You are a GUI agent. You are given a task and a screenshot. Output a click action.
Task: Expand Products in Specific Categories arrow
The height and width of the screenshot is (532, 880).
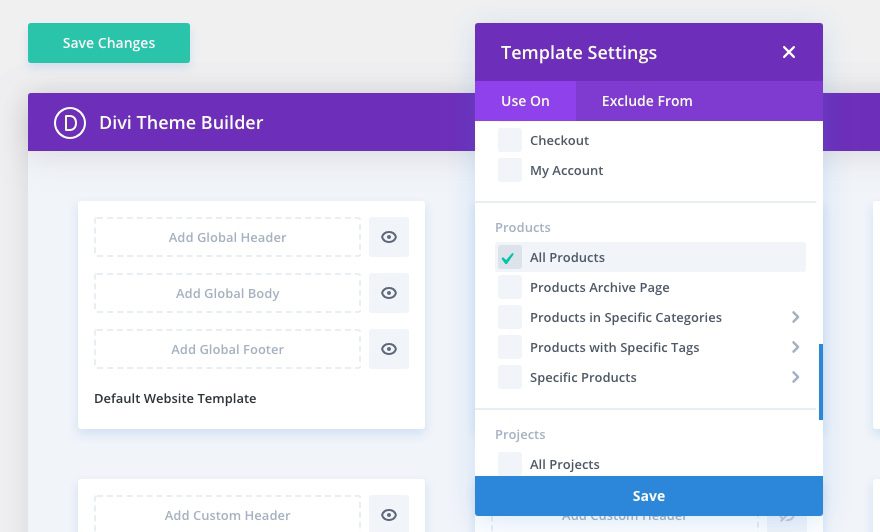click(796, 317)
